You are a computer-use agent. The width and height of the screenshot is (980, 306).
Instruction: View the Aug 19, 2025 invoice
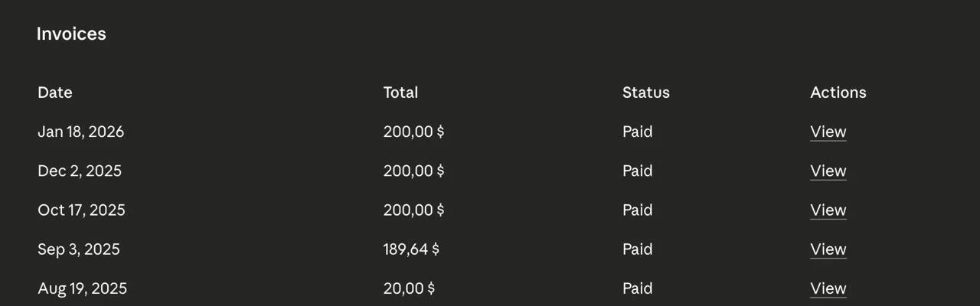click(x=828, y=288)
